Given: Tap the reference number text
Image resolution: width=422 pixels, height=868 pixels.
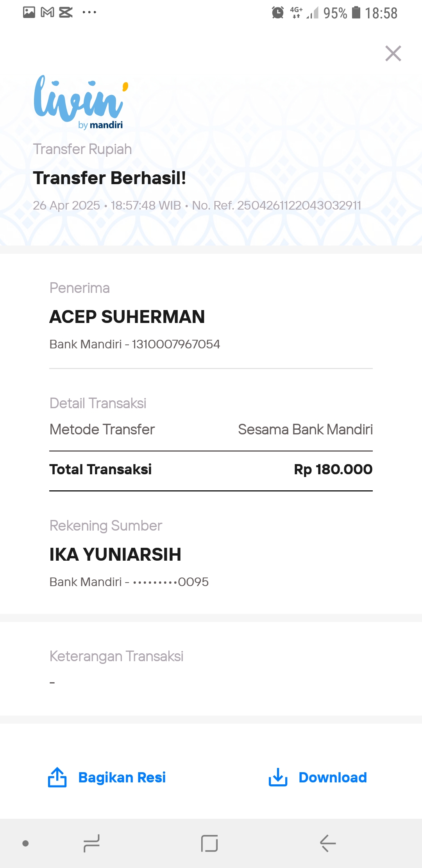Looking at the screenshot, I should tap(277, 205).
